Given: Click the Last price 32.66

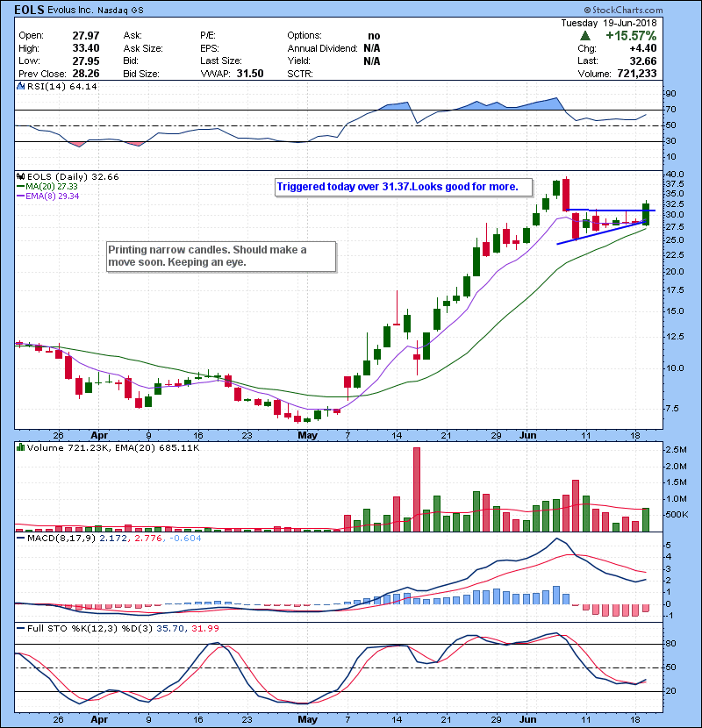Looking at the screenshot, I should tap(643, 61).
